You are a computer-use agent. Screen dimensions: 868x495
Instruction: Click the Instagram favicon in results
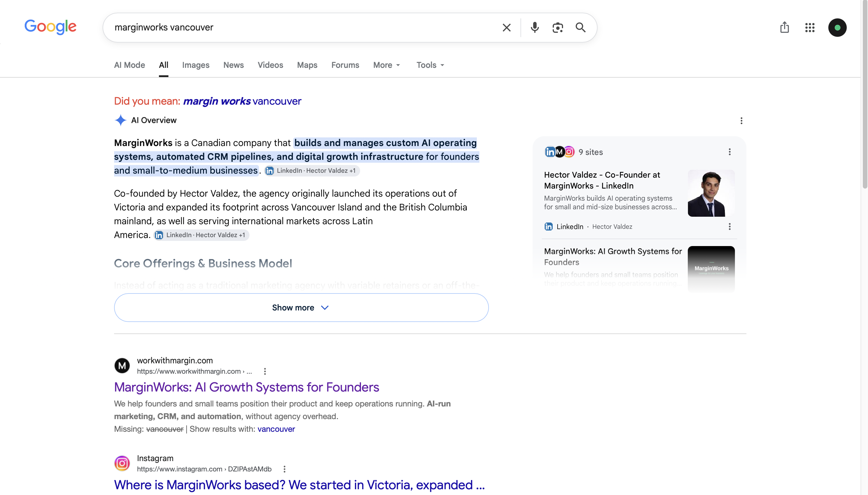[x=122, y=463]
